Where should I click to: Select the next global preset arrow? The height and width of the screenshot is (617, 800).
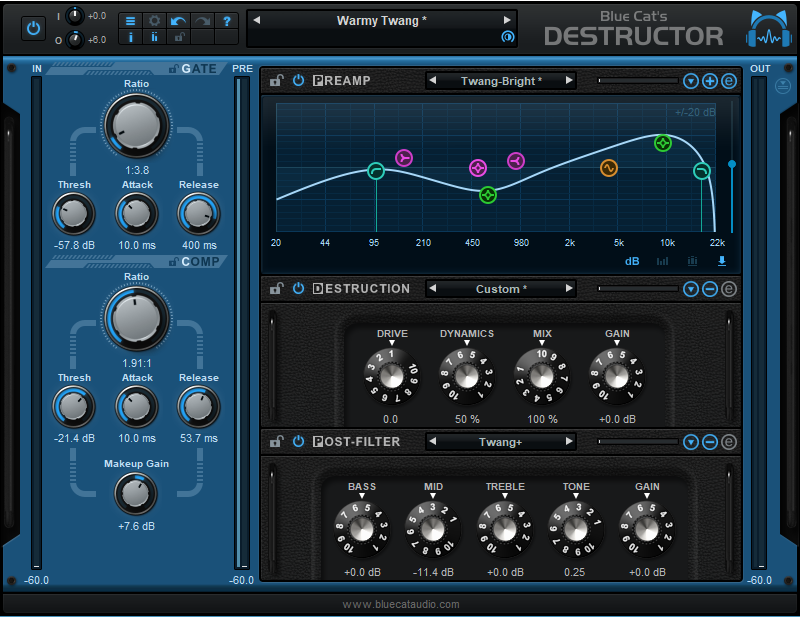click(x=507, y=20)
